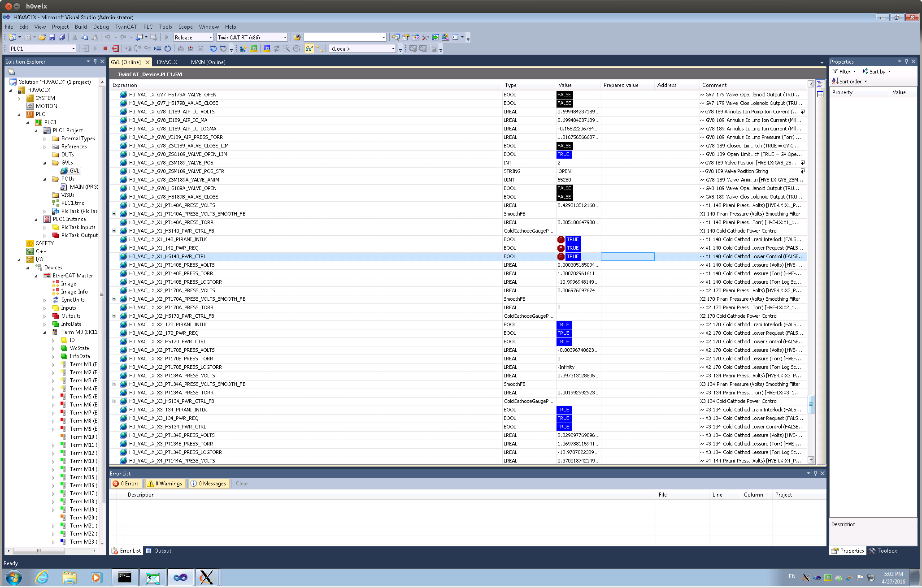Select the GVL item under GVLs
This screenshot has width=922, height=588.
click(x=70, y=171)
